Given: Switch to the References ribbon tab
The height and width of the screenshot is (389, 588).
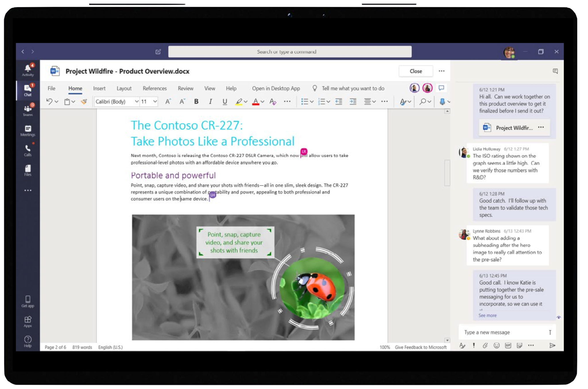Looking at the screenshot, I should pyautogui.click(x=155, y=88).
